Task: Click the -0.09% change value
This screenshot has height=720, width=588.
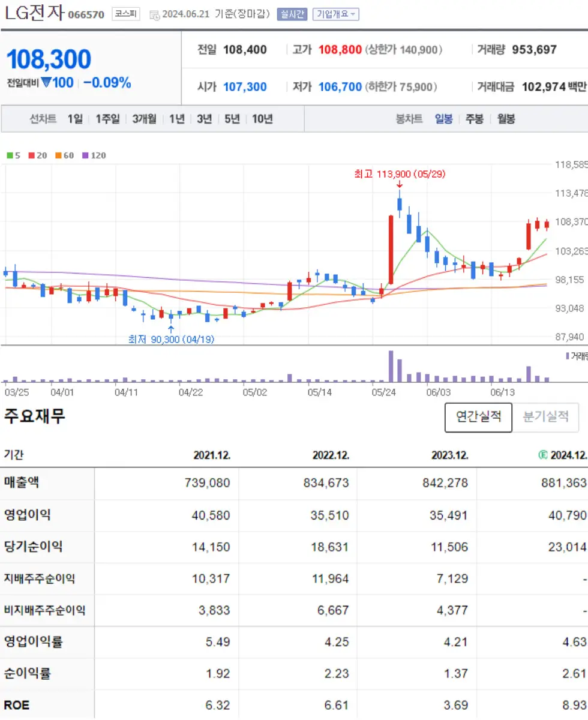Action: 107,83
